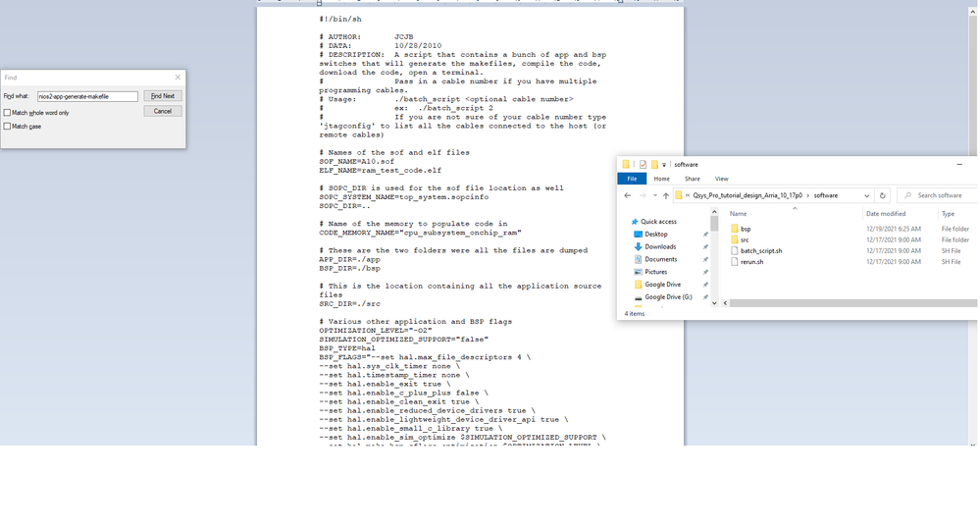
Task: Open Documents in the navigation pane
Action: (660, 259)
